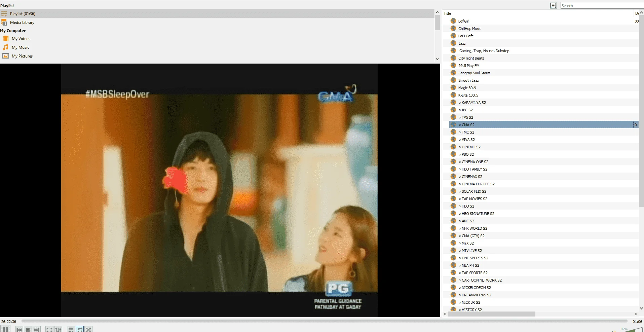This screenshot has height=332, width=644.
Task: Click the My Pictures image icon
Action: (6, 56)
